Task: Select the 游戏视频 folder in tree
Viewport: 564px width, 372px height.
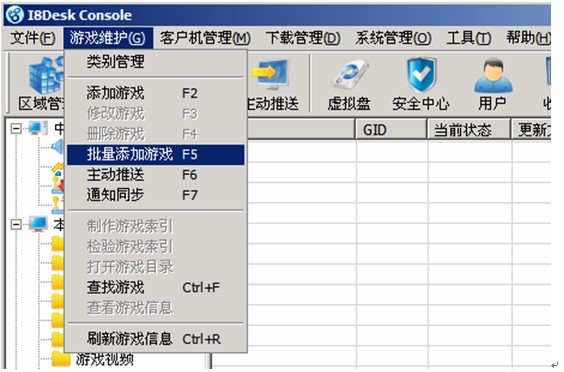Action: [104, 359]
